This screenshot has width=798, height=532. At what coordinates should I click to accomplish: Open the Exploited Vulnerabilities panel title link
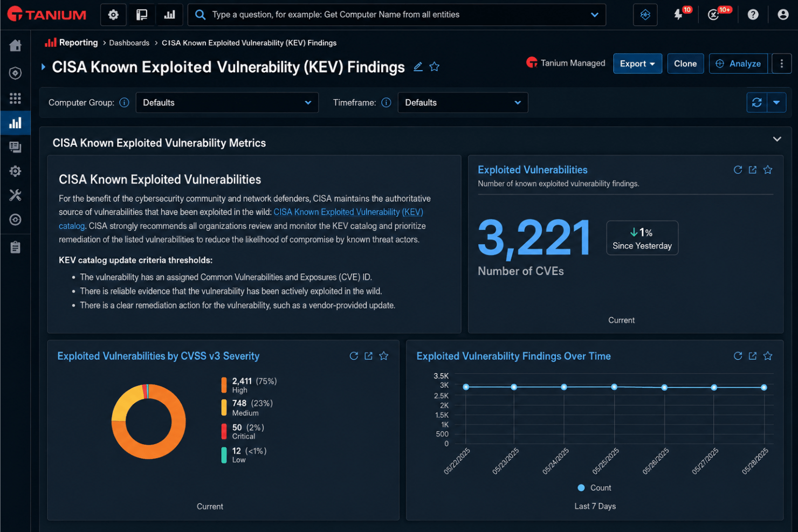[533, 170]
